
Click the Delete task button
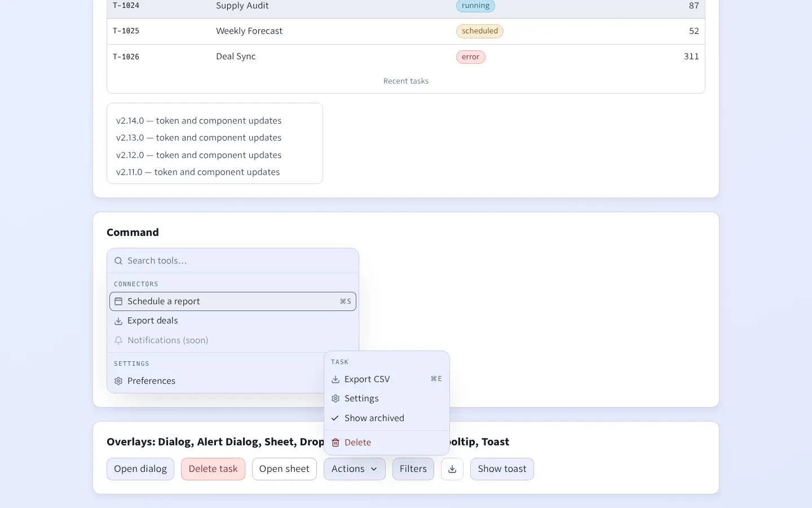click(x=213, y=469)
